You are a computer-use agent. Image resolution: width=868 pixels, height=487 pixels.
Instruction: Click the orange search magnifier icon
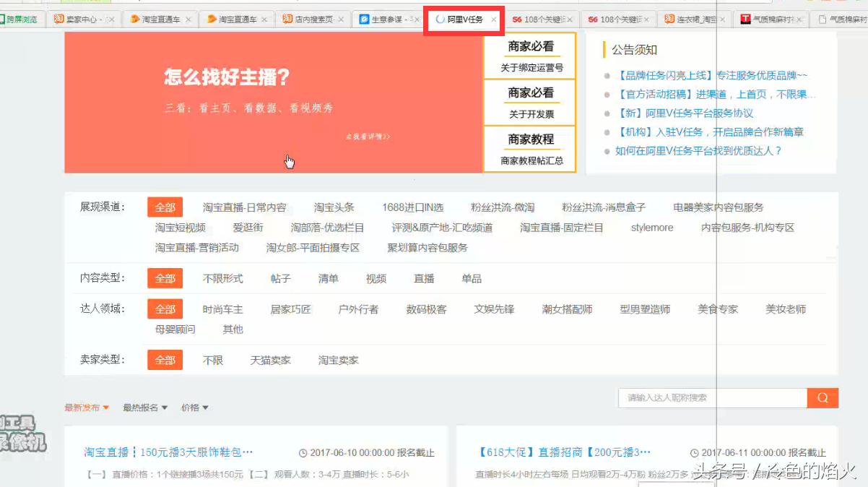[x=823, y=397]
